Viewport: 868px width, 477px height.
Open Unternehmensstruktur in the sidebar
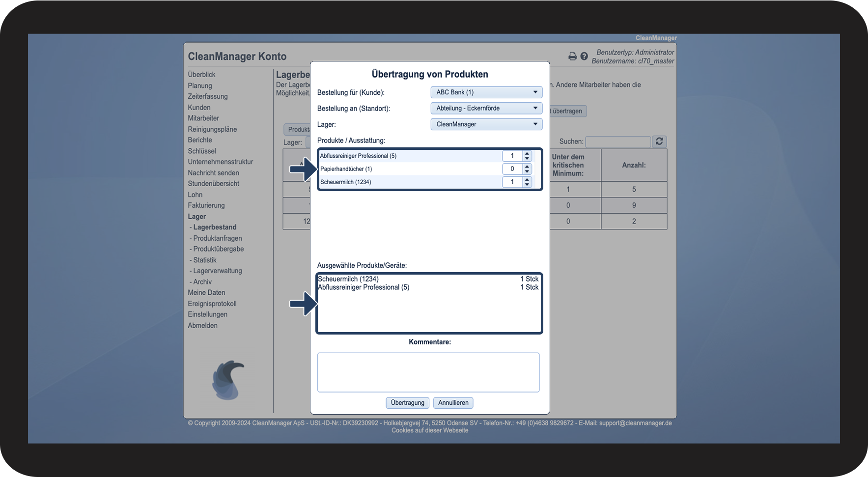pos(221,162)
